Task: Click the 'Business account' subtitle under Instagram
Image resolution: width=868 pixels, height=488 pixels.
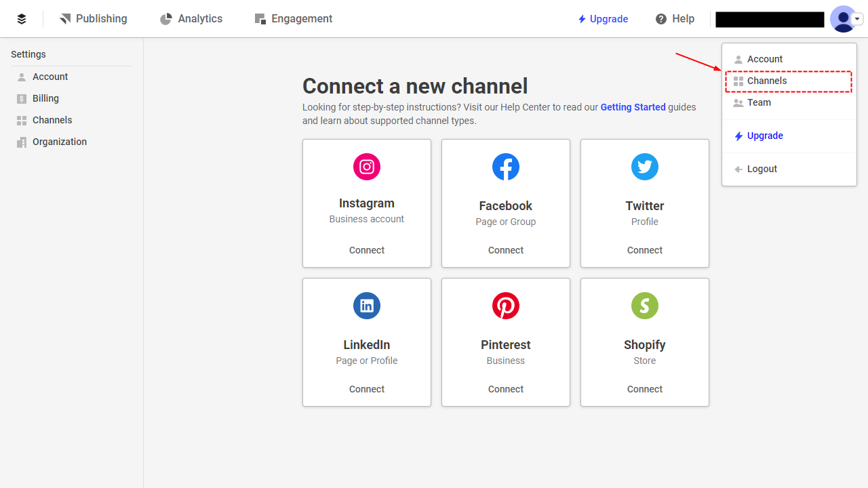Action: [x=367, y=219]
